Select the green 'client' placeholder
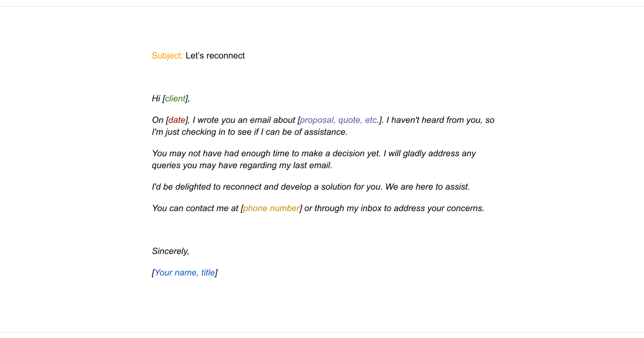The width and height of the screenshot is (644, 338). 175,98
